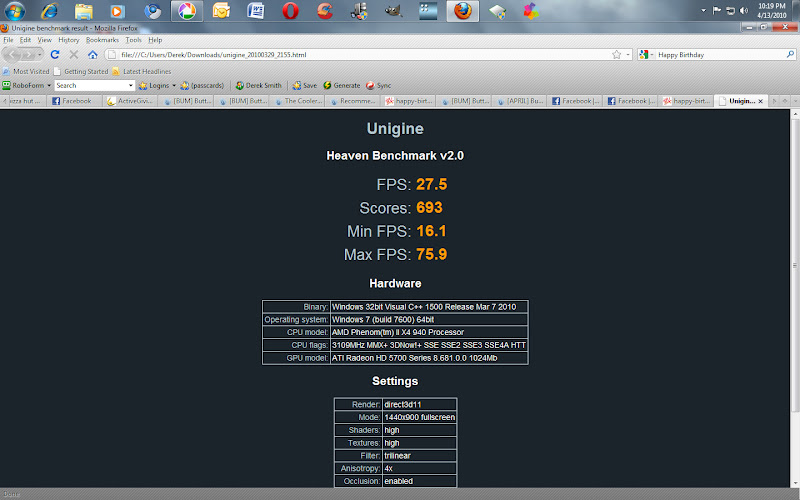Open the RoboForm toolbar menu button
The width and height of the screenshot is (800, 500).
pos(26,85)
